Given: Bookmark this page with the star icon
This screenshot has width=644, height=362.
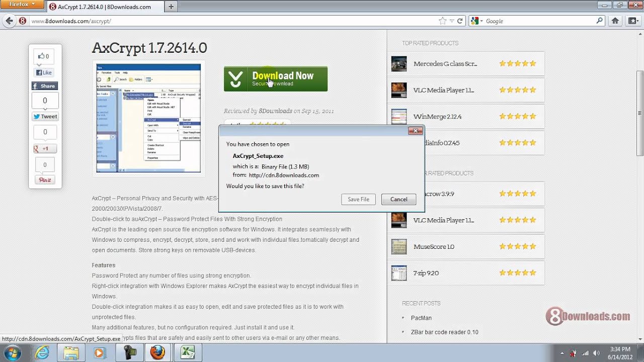Looking at the screenshot, I should click(x=442, y=21).
